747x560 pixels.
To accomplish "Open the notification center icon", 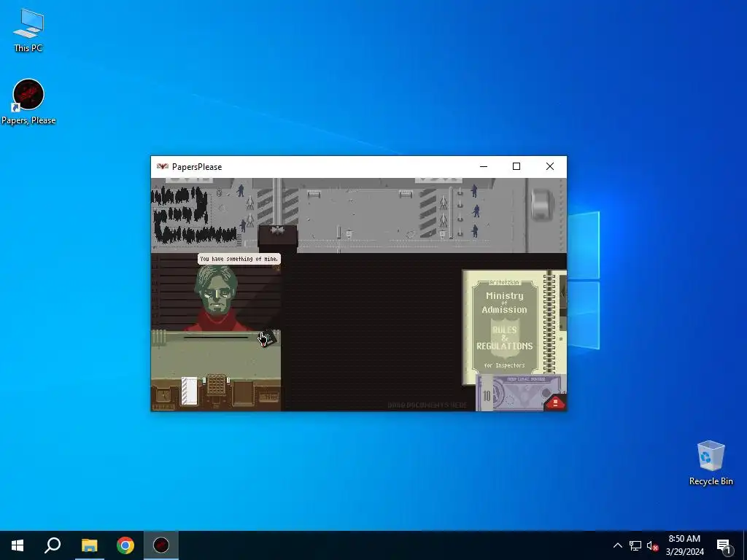I will 724,545.
